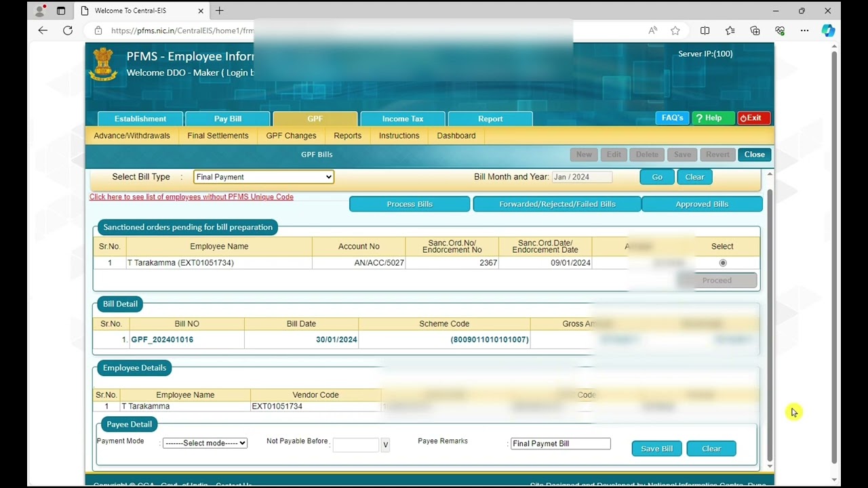Open employees without PFMS Unique Code link
The width and height of the screenshot is (868, 488).
[x=191, y=197]
